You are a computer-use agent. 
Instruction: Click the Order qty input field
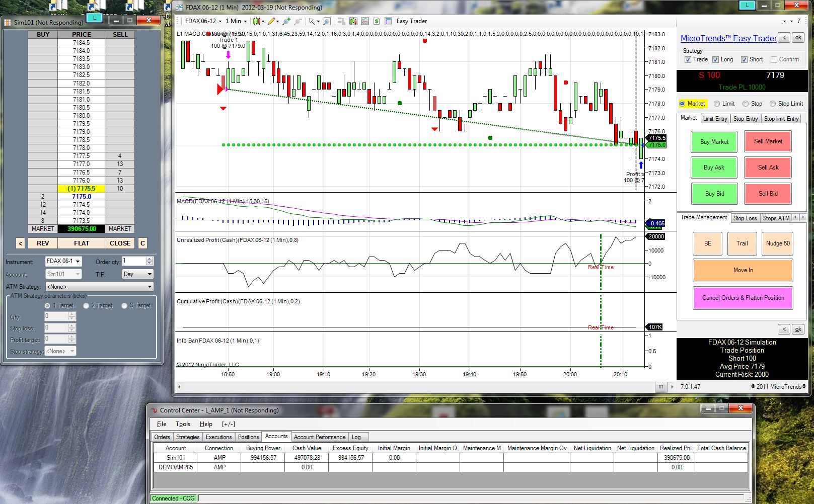pyautogui.click(x=133, y=261)
